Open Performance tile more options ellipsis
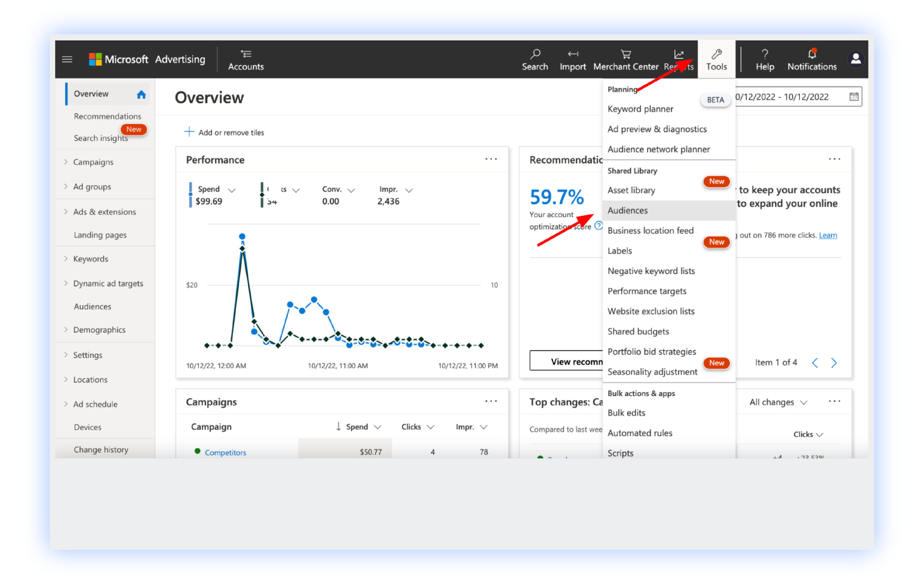Screen dimensions: 924x584 491,159
